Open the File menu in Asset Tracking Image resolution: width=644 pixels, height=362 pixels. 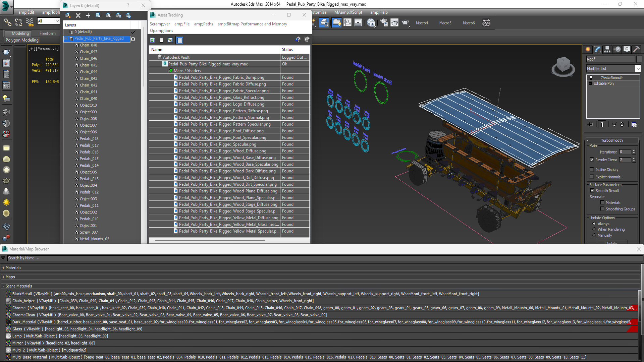pyautogui.click(x=182, y=24)
